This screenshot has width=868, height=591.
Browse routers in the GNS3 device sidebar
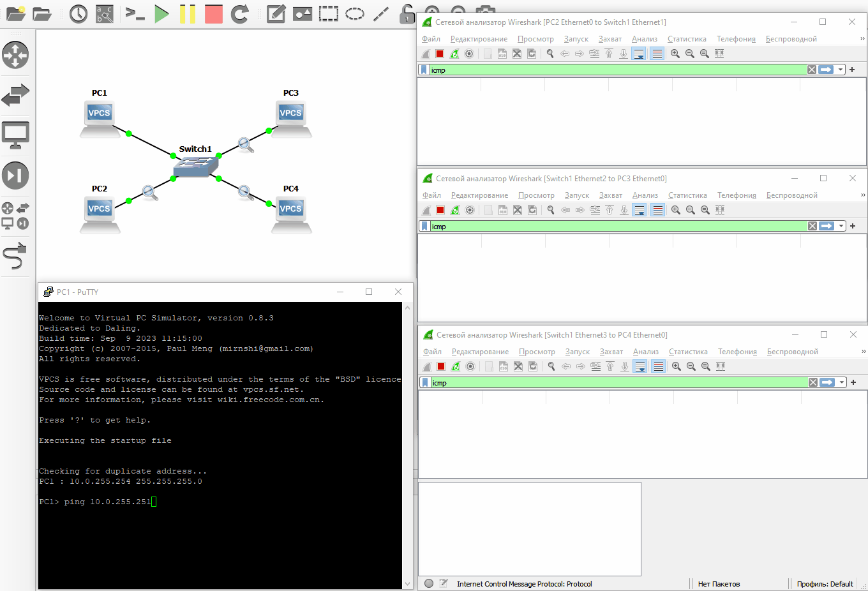point(15,55)
